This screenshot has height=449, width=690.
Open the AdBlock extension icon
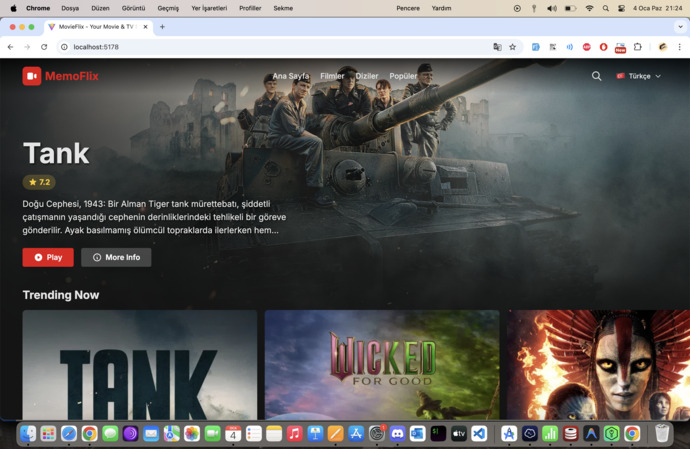tap(587, 47)
